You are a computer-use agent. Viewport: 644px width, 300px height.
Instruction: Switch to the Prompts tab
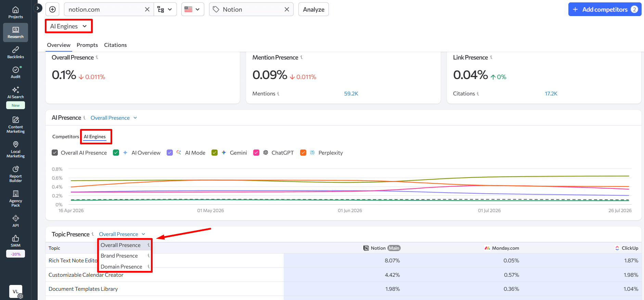[87, 45]
